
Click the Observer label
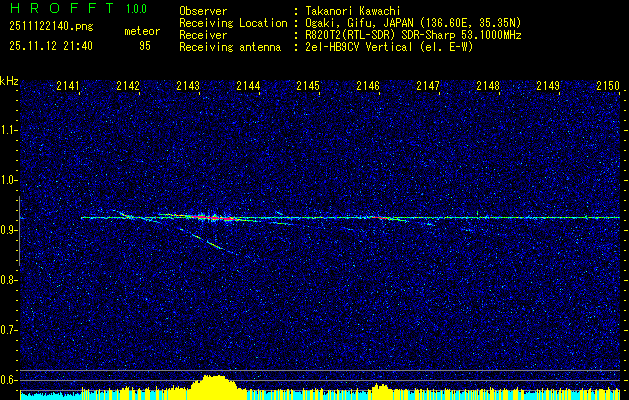(203, 11)
